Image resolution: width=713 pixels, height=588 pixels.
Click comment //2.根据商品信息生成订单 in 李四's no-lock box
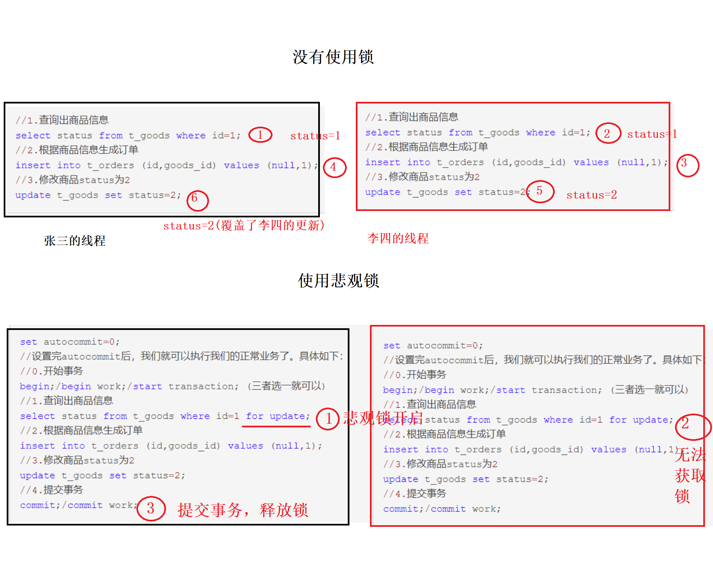(x=426, y=146)
